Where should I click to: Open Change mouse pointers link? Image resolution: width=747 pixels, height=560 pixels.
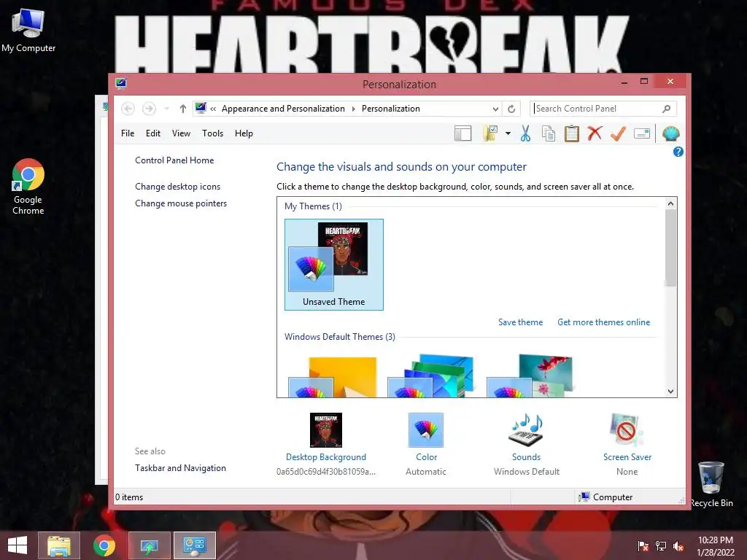(x=181, y=203)
